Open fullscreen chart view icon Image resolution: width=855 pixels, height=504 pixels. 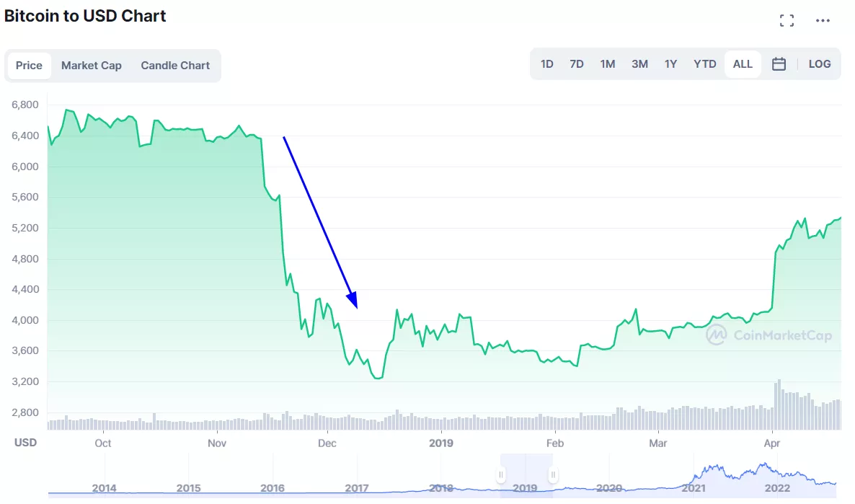pos(787,21)
